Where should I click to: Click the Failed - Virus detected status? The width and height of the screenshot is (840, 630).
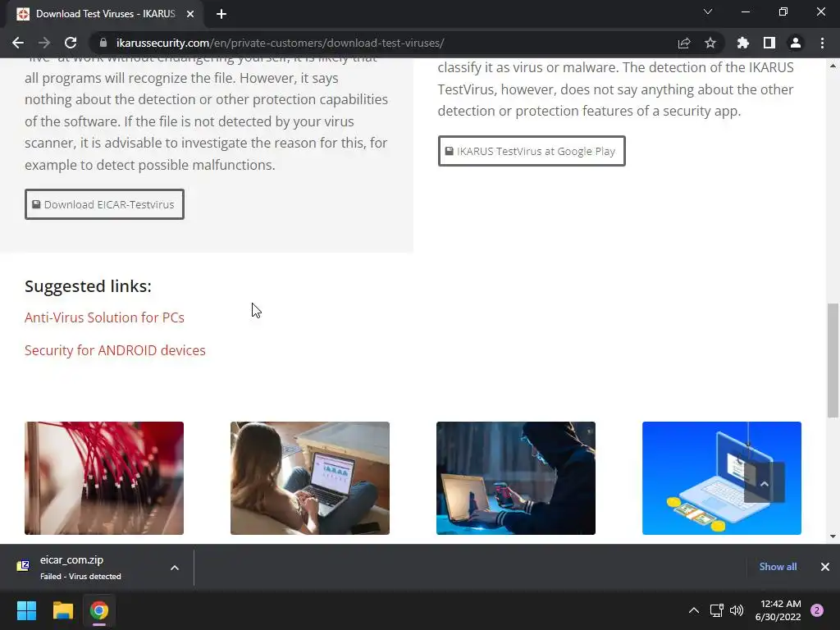80,577
